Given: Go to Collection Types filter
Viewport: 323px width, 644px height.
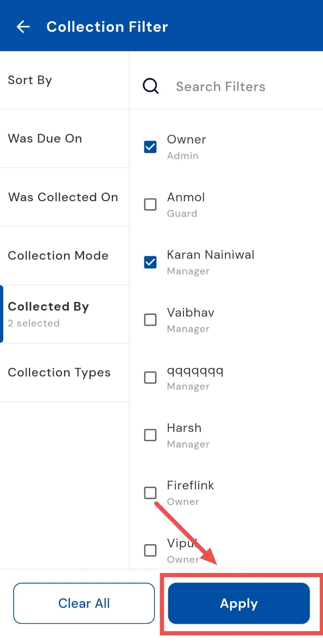Looking at the screenshot, I should 64,373.
